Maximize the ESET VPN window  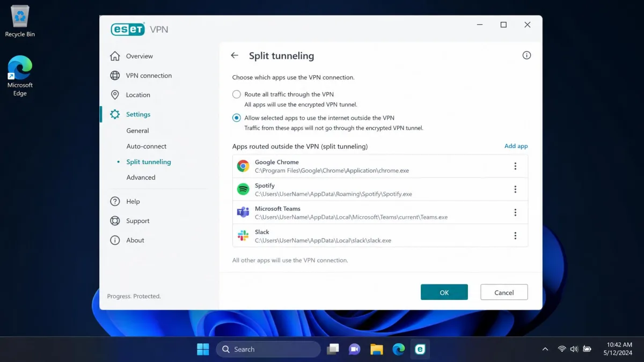pos(503,25)
